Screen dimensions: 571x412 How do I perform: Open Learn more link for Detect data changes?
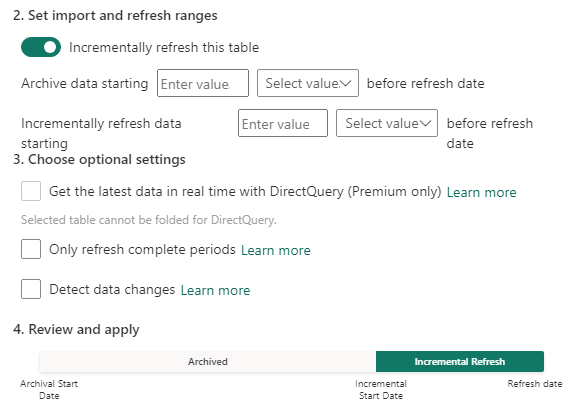point(215,290)
